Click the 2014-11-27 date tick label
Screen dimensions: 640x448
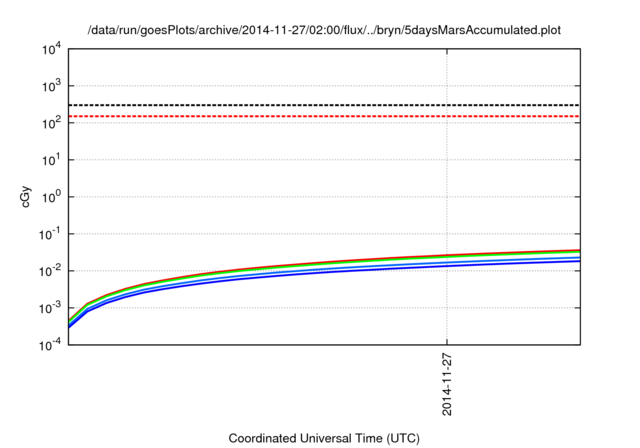coord(447,384)
